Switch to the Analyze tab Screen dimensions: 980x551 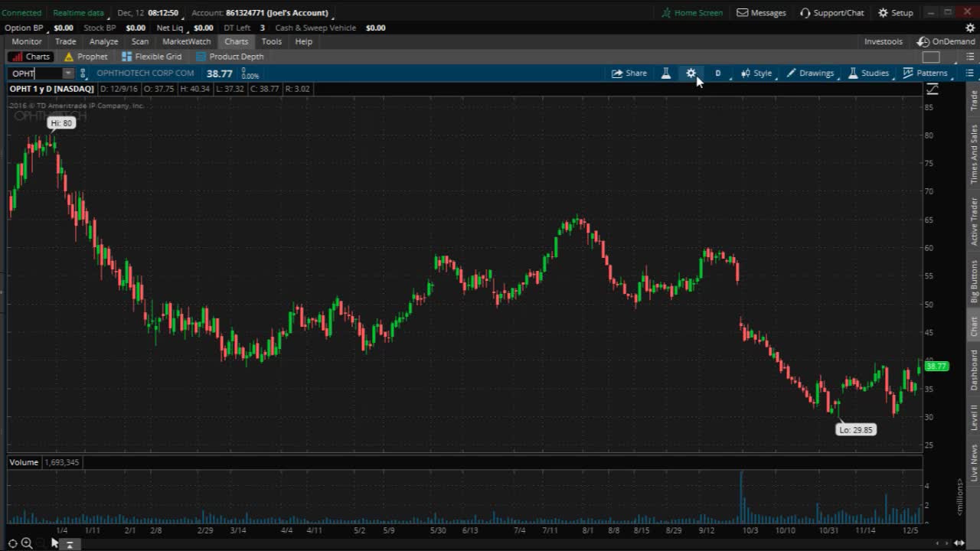point(103,41)
